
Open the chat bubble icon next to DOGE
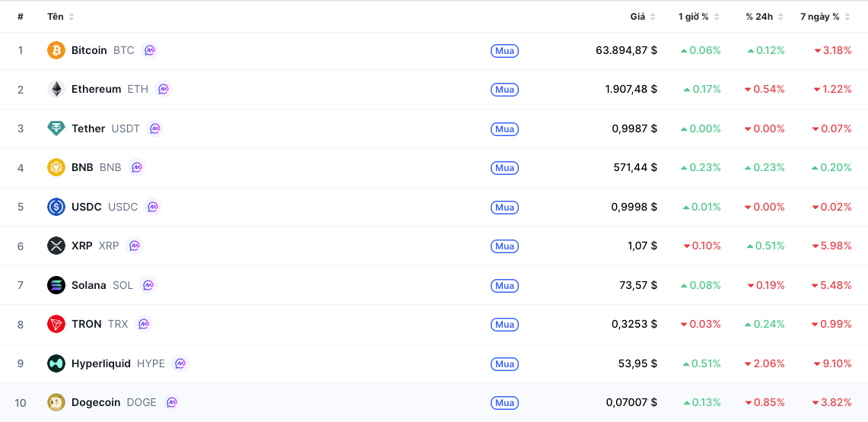pyautogui.click(x=172, y=402)
